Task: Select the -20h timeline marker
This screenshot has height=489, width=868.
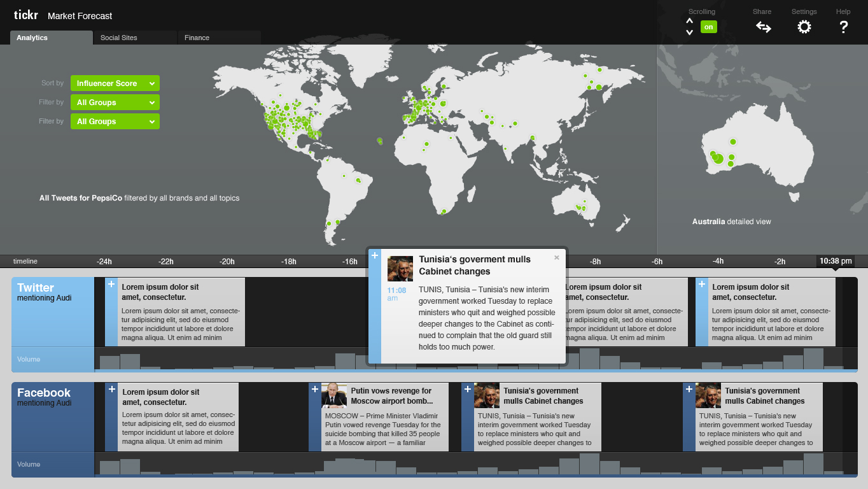Action: (227, 262)
